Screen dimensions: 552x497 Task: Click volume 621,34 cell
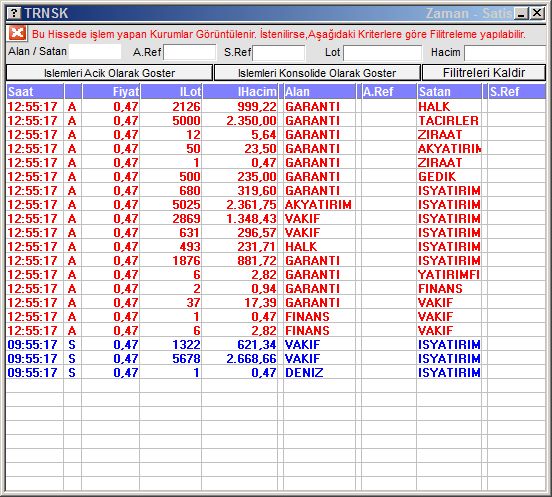point(240,345)
